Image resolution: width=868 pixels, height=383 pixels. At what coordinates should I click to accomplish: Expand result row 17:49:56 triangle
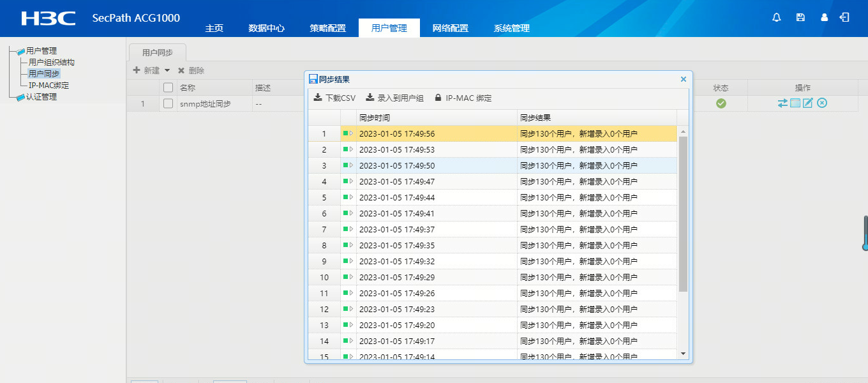(x=351, y=133)
